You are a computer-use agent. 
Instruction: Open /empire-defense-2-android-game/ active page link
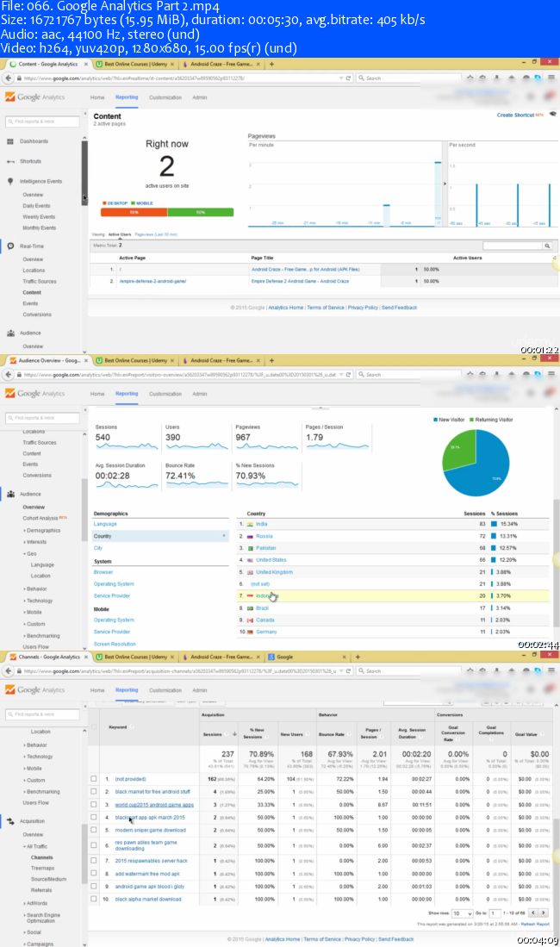pos(152,281)
